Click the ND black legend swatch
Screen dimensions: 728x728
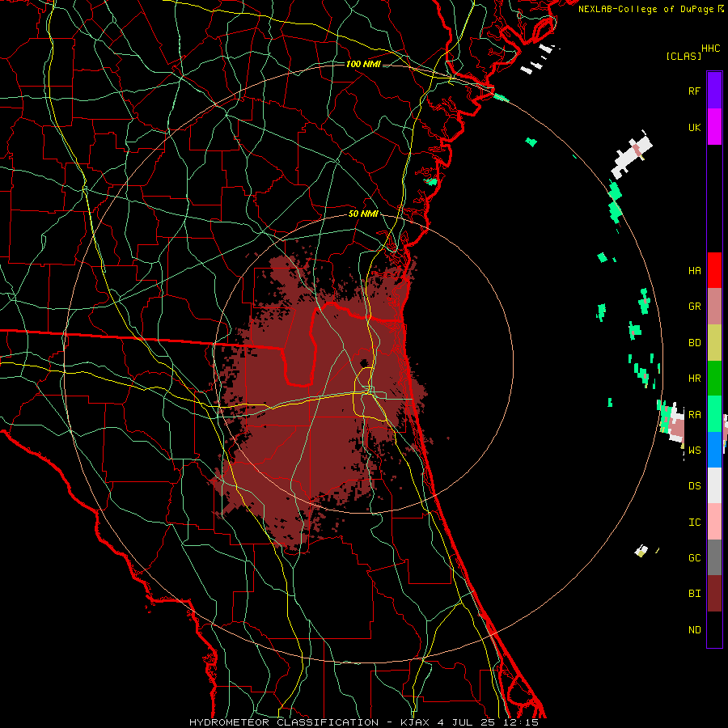tap(714, 629)
